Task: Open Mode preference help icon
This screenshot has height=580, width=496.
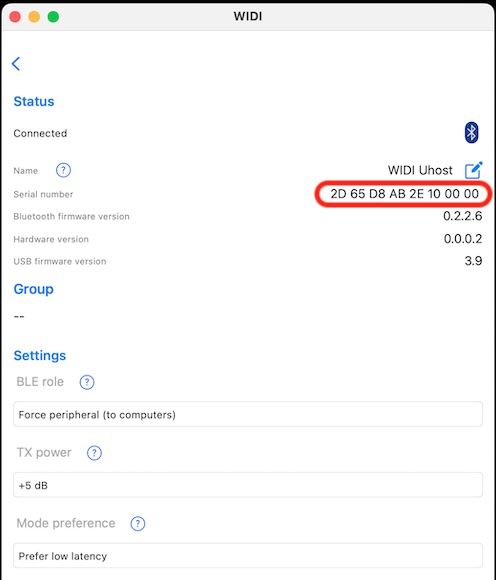Action: click(x=138, y=523)
